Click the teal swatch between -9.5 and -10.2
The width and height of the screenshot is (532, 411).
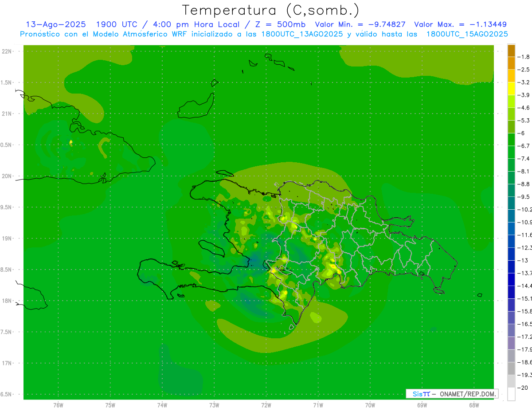[x=511, y=203]
